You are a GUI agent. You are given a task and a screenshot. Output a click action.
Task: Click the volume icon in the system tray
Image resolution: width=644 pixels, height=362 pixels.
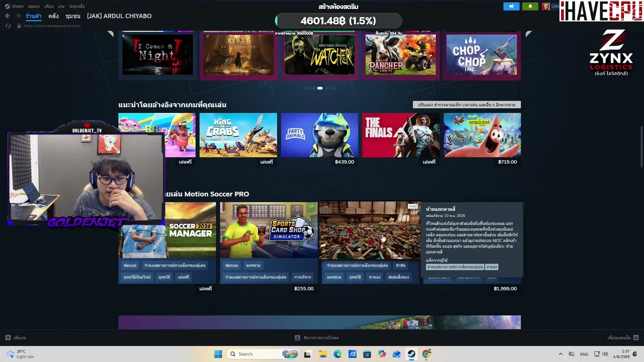click(x=605, y=354)
